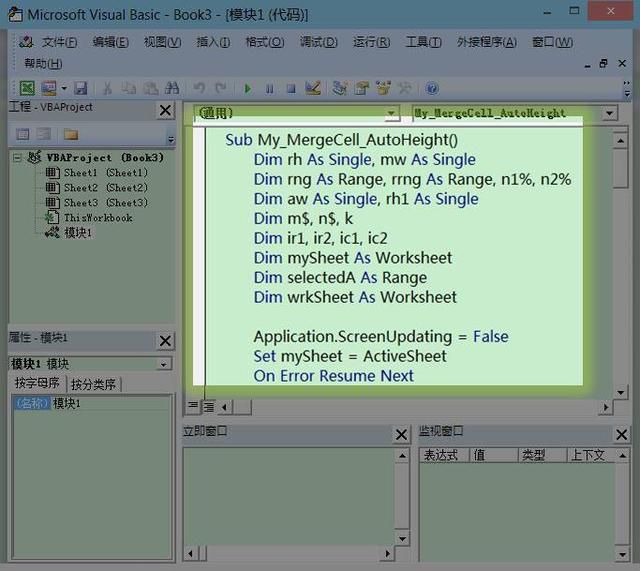Click the Toolbox toolbar icon
Viewport: 640px width, 571px height.
tap(404, 88)
